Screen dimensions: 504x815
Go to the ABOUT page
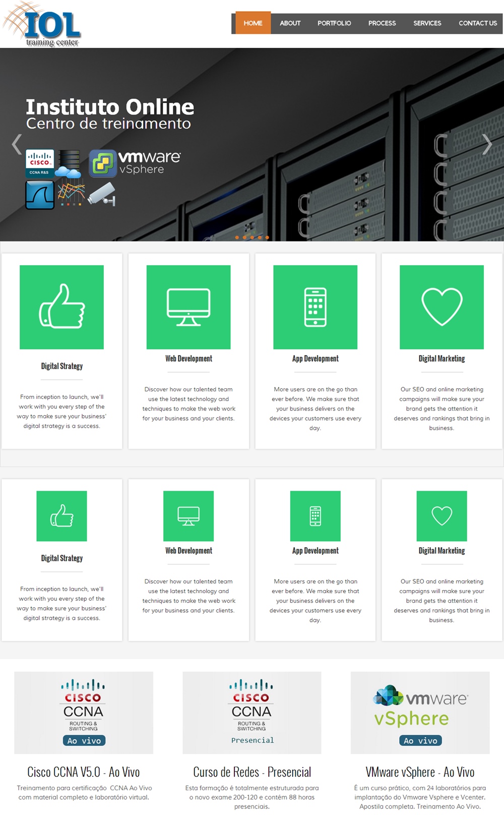(290, 23)
